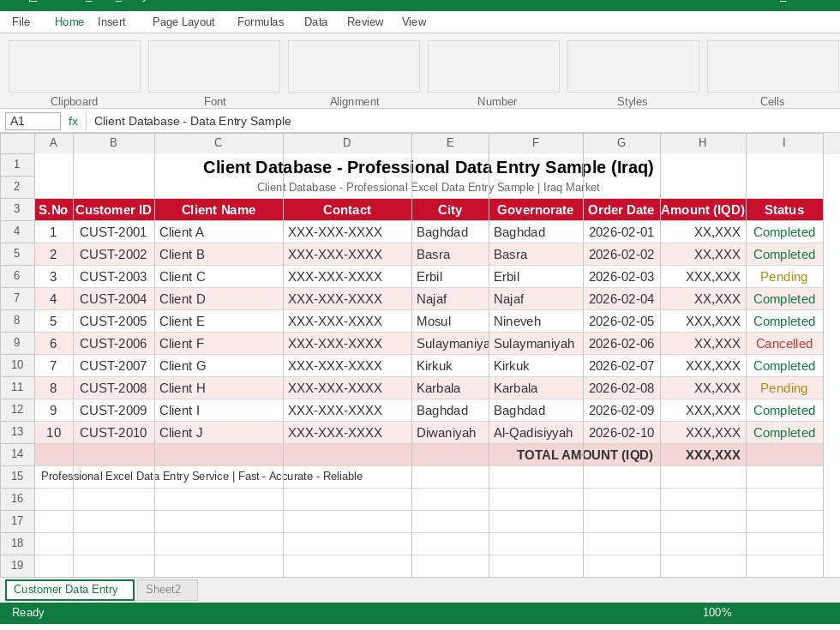This screenshot has width=840, height=630.
Task: Click the Styles ribbon group
Action: [x=633, y=67]
